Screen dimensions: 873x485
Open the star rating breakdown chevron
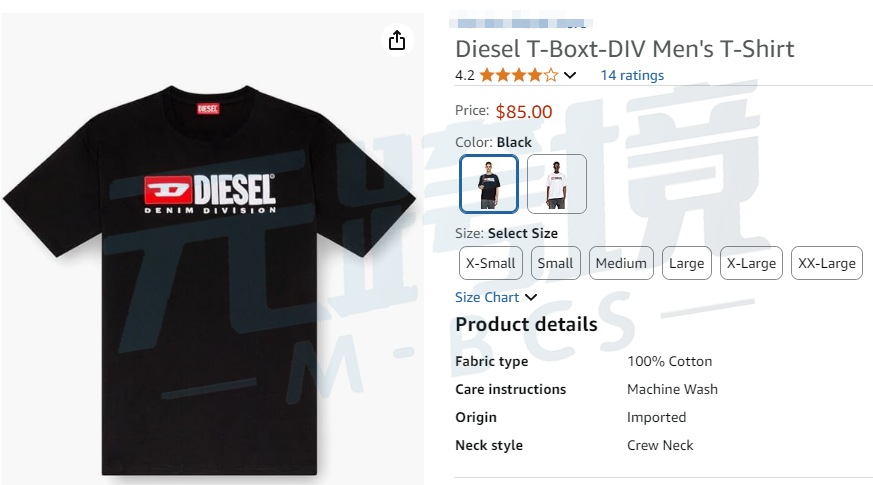pos(570,75)
